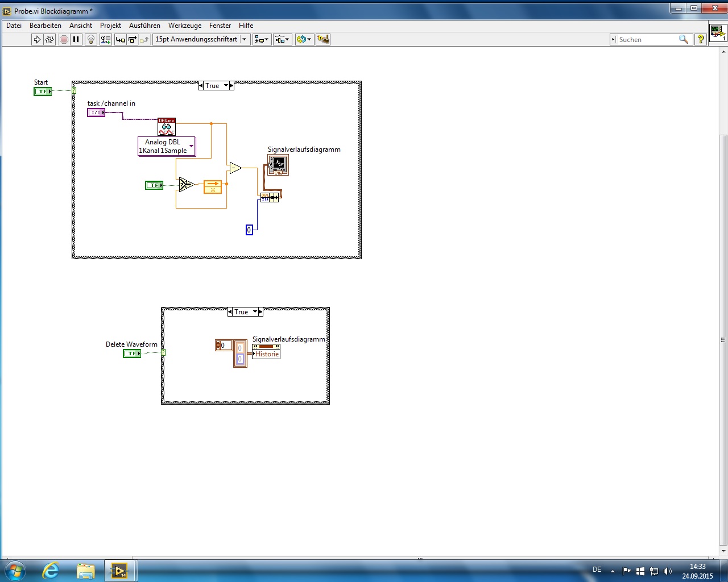728x582 pixels.
Task: Click the lower case structure selector terminal
Action: (x=163, y=352)
